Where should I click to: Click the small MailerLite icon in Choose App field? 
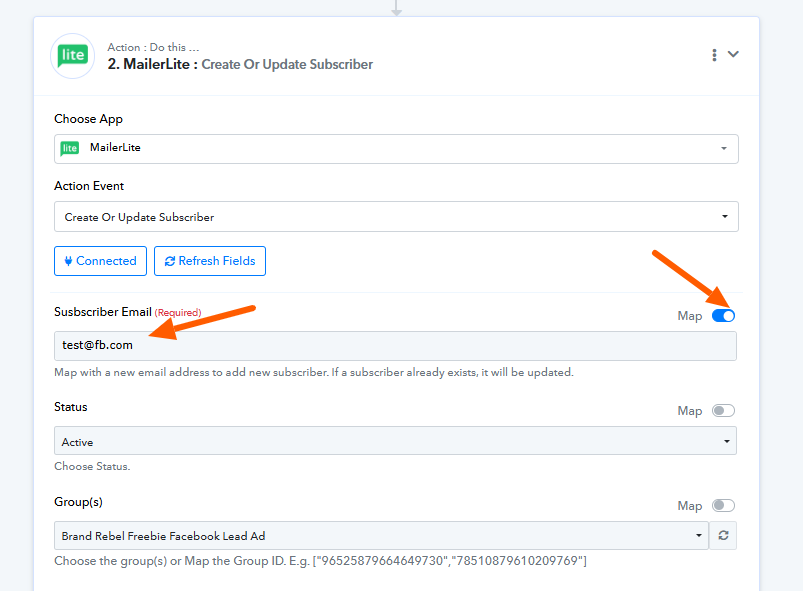pyautogui.click(x=70, y=149)
